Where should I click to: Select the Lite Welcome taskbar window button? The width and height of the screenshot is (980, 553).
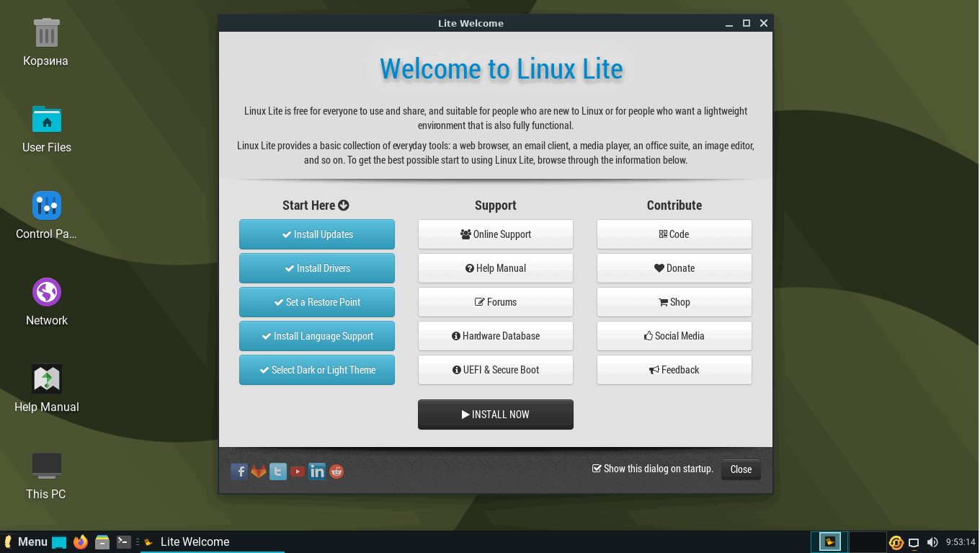coord(213,542)
